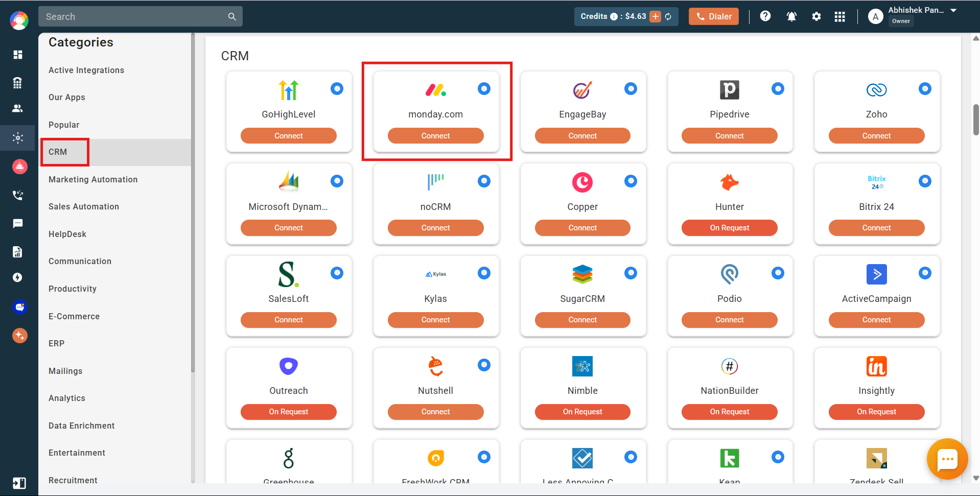Select Our Apps category

[x=67, y=97]
